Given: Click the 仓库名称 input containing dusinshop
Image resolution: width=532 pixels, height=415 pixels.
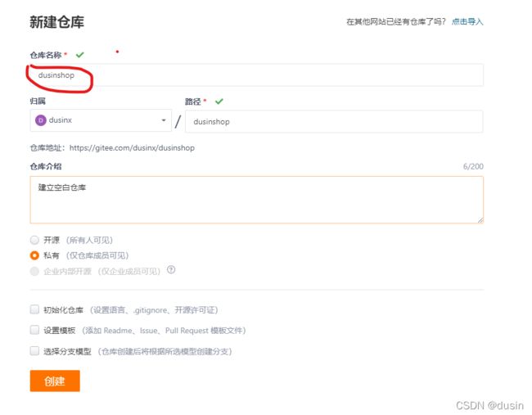Looking at the screenshot, I should (x=256, y=75).
